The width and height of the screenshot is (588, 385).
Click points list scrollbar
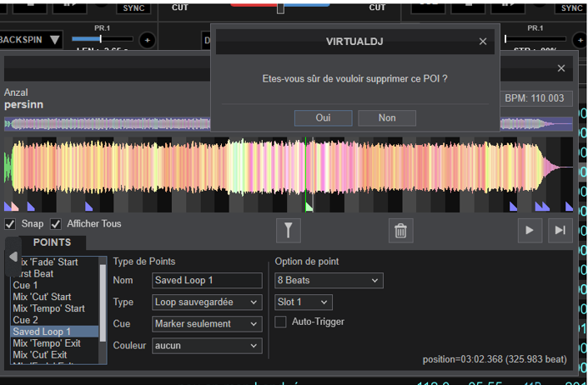coord(103,303)
